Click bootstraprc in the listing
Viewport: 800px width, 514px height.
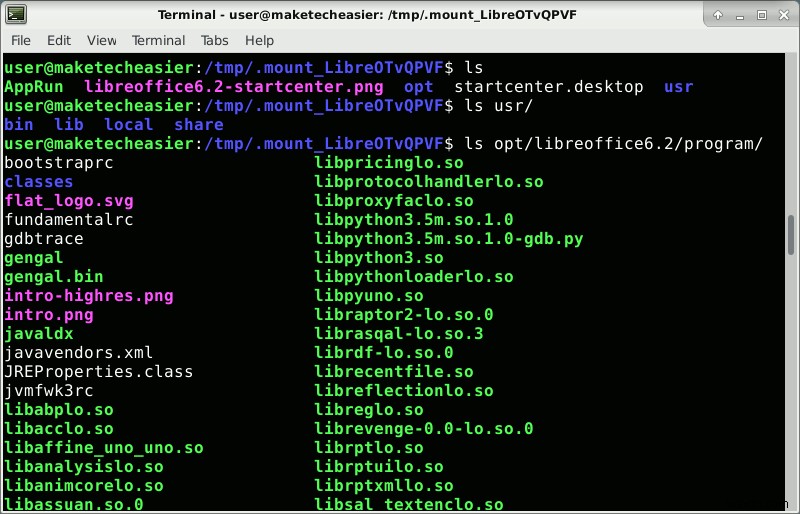pos(59,163)
